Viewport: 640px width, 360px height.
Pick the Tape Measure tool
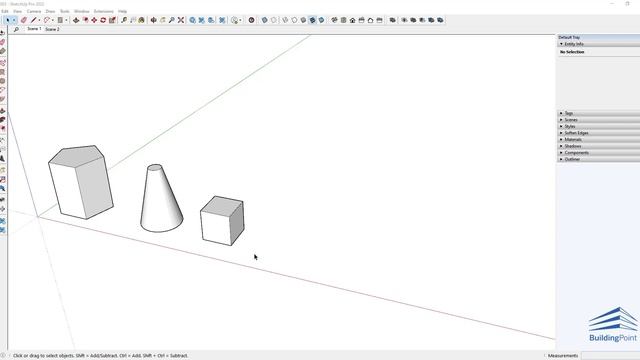124,20
